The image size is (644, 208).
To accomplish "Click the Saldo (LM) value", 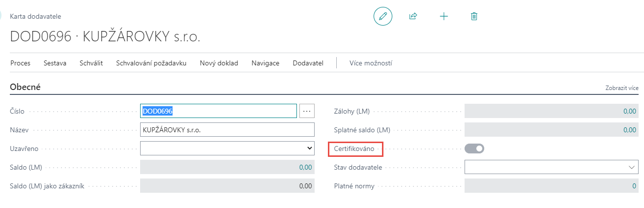I will click(x=305, y=167).
